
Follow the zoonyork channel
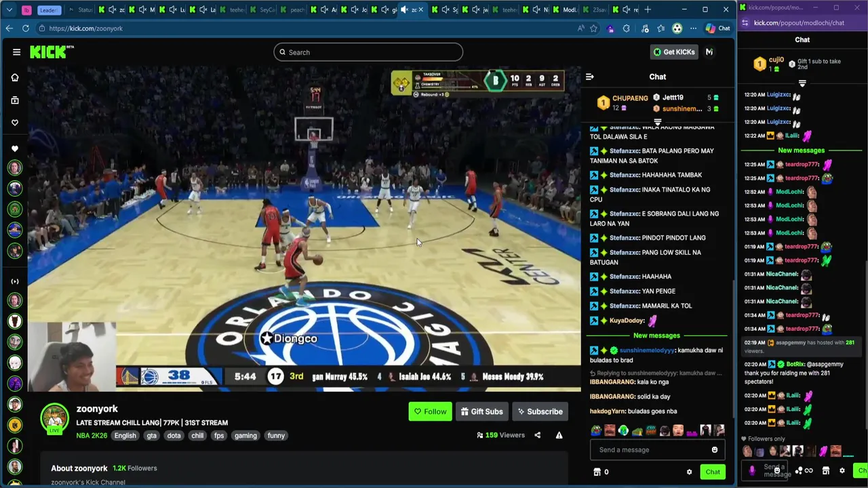click(430, 411)
